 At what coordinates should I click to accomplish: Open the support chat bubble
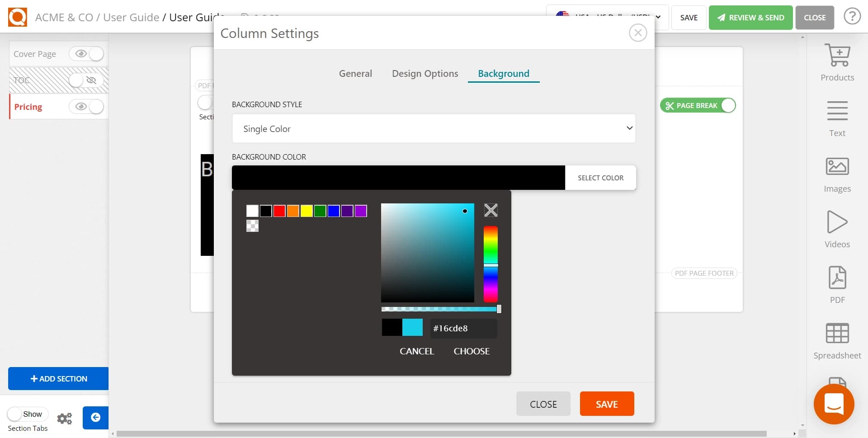(834, 404)
